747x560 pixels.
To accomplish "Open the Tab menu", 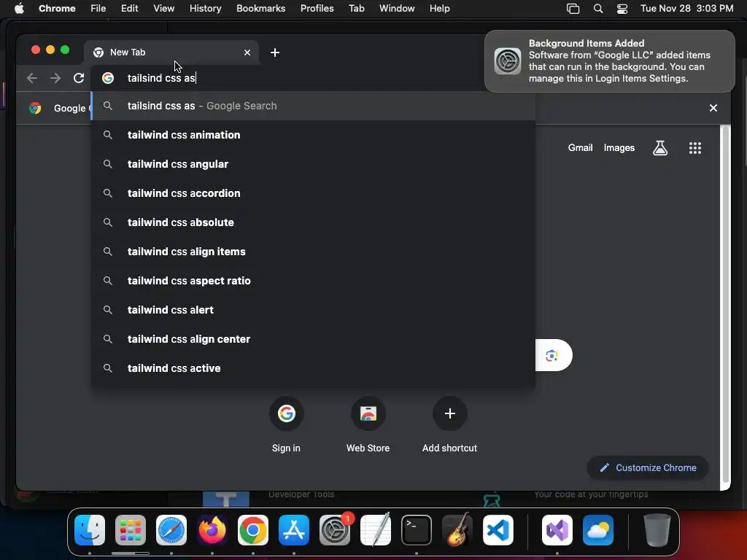I will point(356,9).
